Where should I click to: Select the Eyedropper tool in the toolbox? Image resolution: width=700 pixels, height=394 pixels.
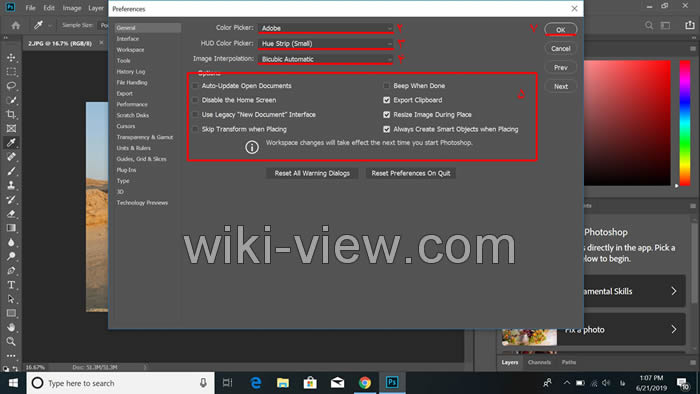tap(11, 143)
